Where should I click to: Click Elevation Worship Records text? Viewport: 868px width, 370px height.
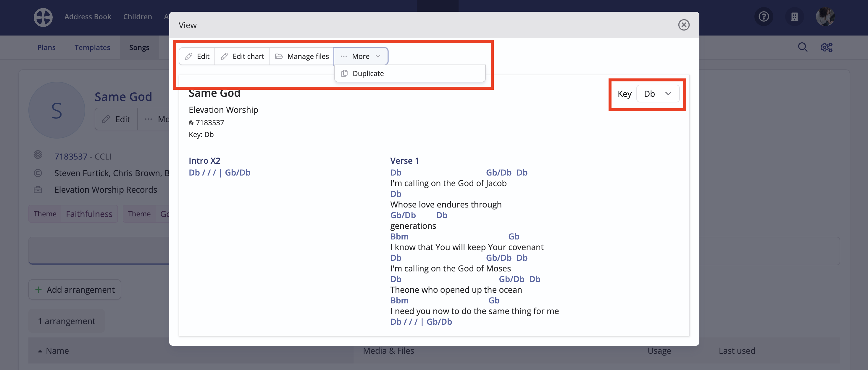tap(106, 190)
